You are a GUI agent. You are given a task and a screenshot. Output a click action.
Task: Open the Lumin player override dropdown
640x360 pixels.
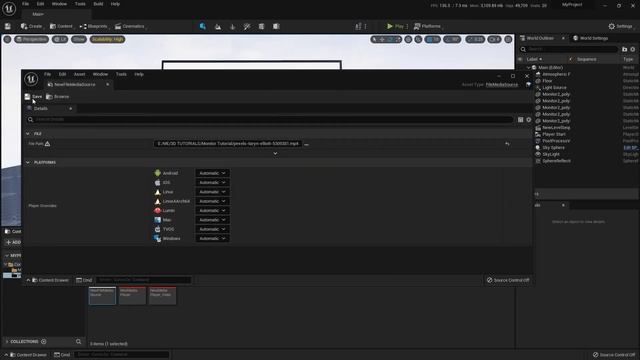pyautogui.click(x=212, y=211)
